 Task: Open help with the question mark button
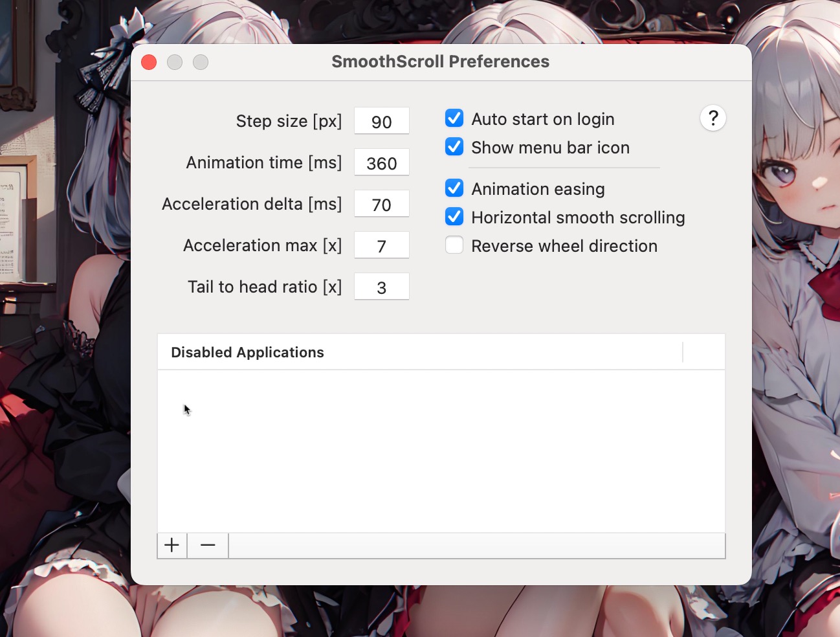click(713, 118)
